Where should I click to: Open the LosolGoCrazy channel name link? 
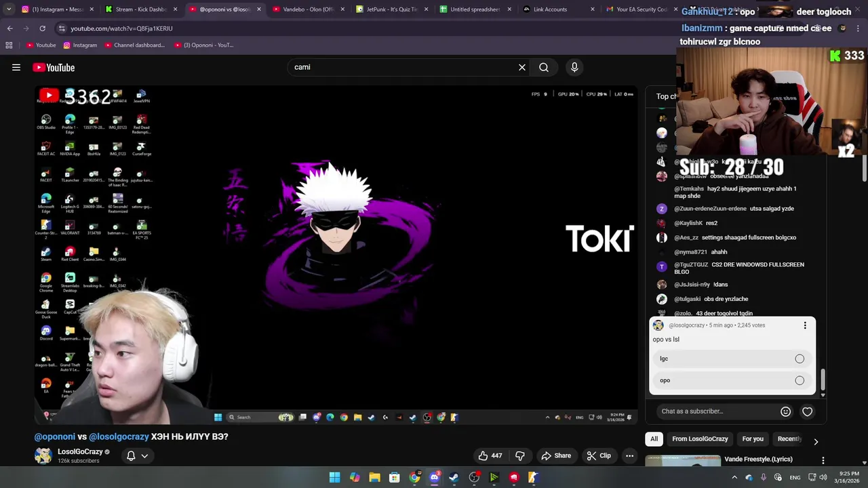[x=80, y=451]
